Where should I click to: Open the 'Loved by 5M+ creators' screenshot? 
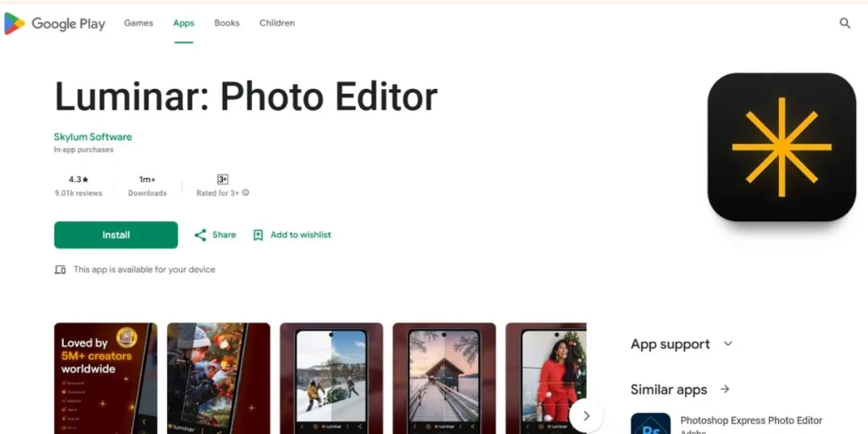pos(106,378)
